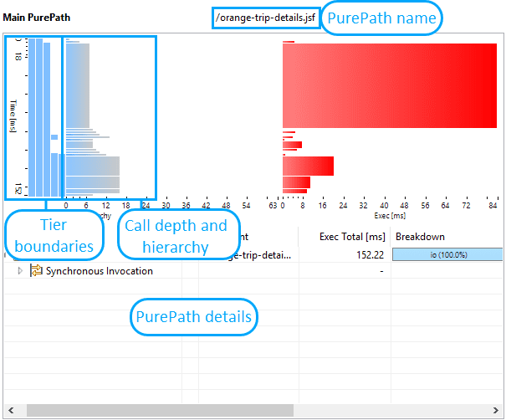Click the Exec [ms] axis label
This screenshot has height=420, width=506.
pos(390,215)
